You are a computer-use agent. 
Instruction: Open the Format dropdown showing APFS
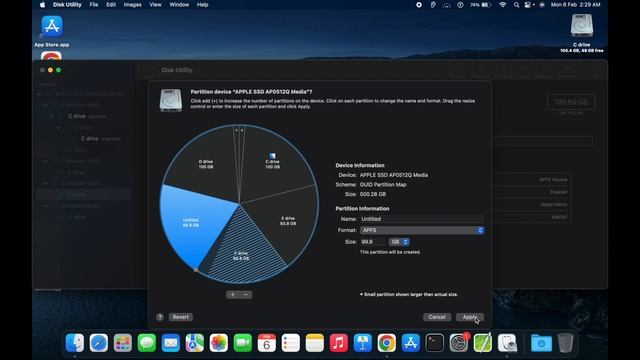(422, 231)
